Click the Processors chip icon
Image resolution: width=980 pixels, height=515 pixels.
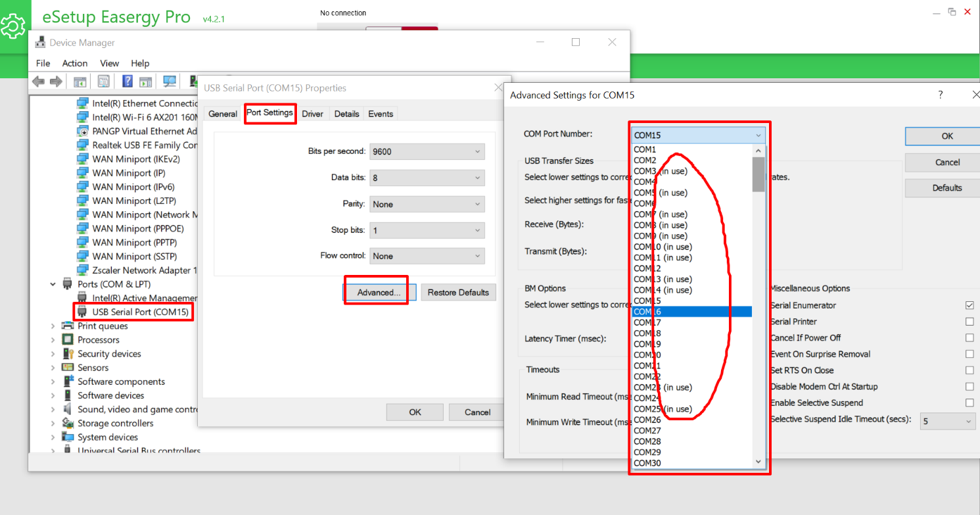coord(67,339)
